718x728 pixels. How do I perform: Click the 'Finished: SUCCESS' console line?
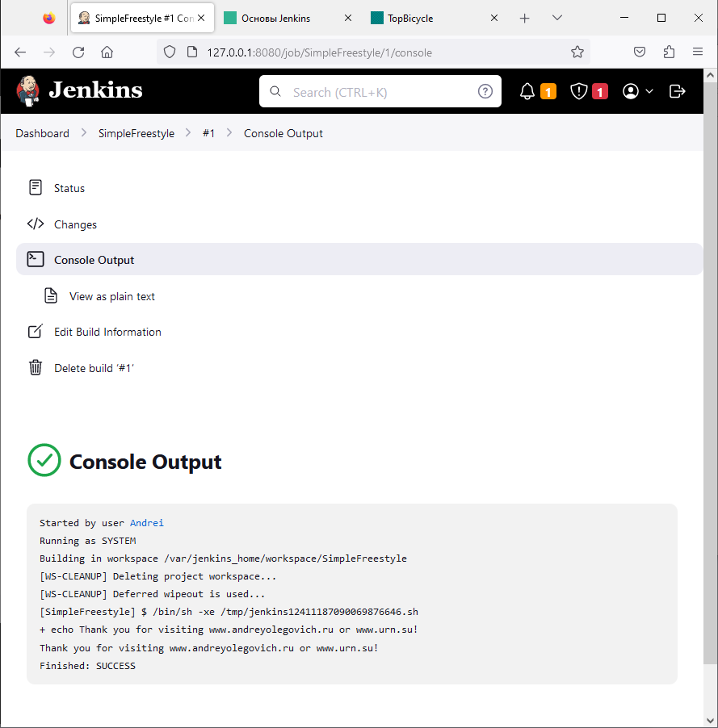tap(87, 666)
